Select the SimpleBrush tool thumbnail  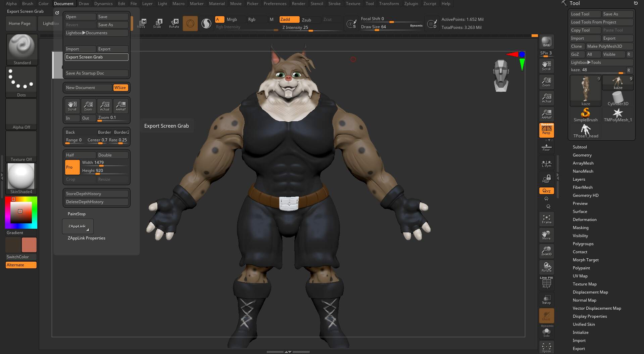click(586, 115)
